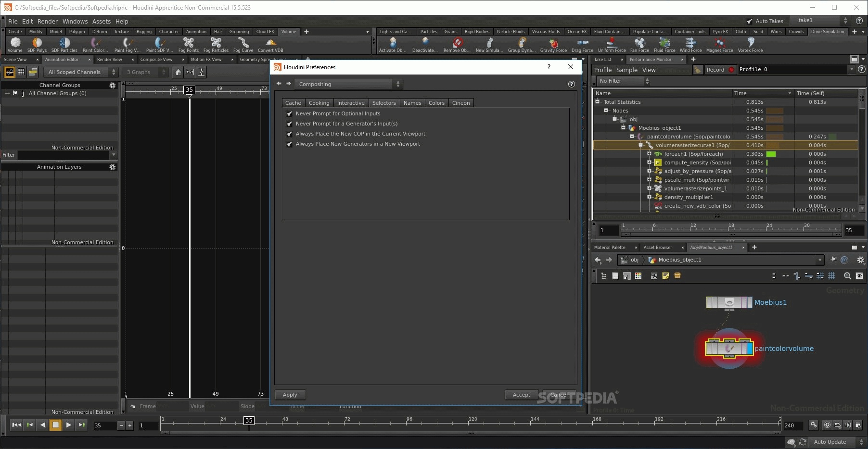Click the Cancel button
This screenshot has width=868, height=449.
coord(559,395)
